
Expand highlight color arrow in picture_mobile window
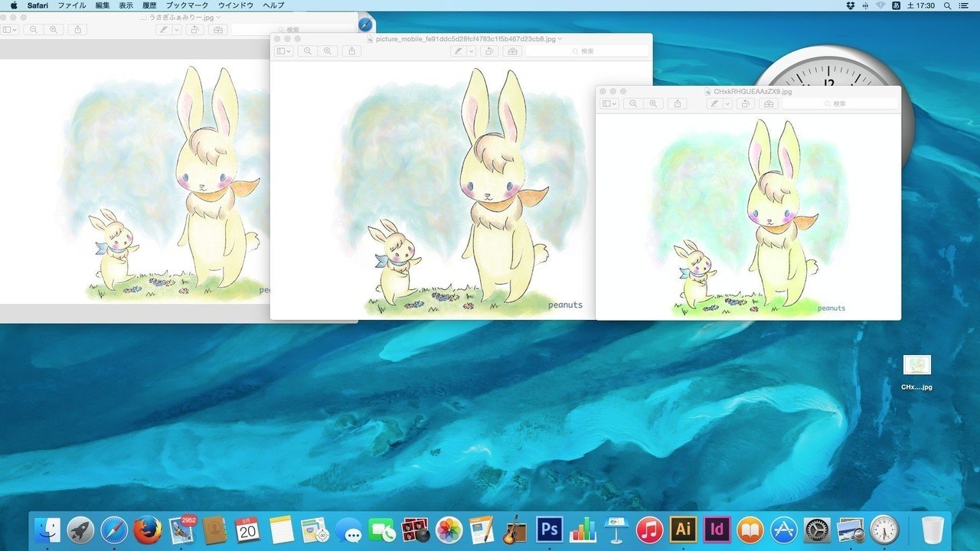tap(472, 51)
